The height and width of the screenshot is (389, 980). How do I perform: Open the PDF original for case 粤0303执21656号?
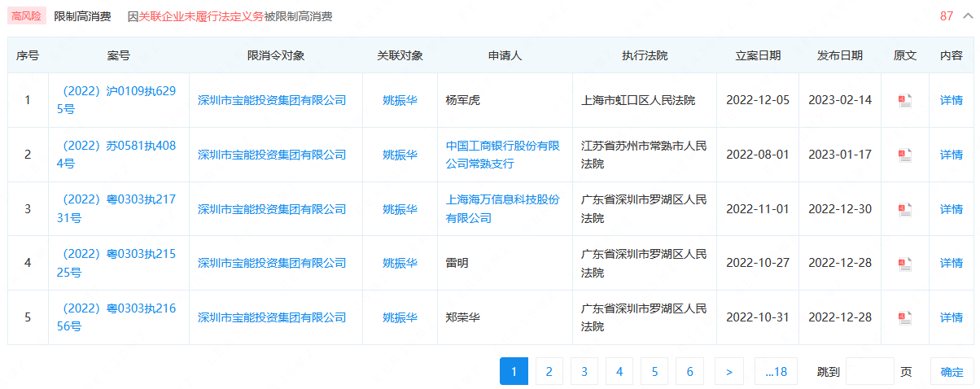coord(904,317)
